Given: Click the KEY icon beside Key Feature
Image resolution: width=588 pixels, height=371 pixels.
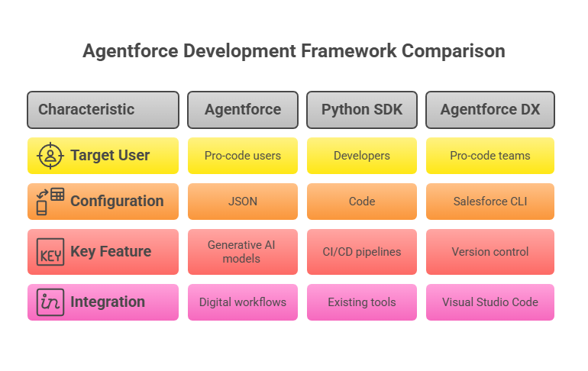Looking at the screenshot, I should tap(50, 252).
